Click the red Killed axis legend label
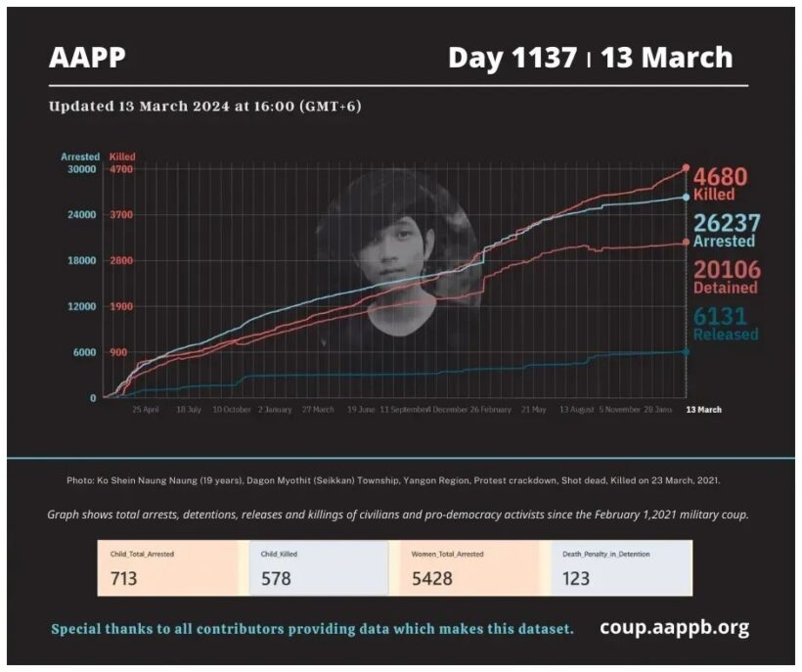 [122, 157]
